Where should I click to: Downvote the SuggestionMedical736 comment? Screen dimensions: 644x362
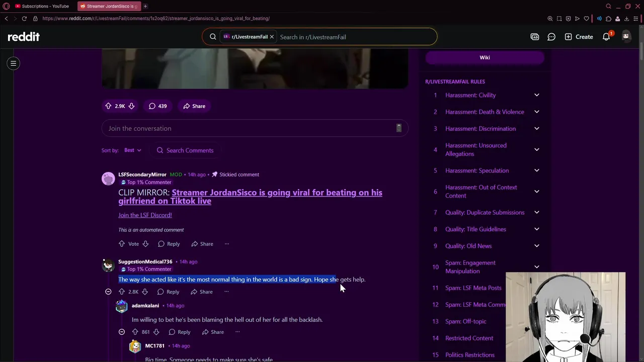[x=145, y=292]
